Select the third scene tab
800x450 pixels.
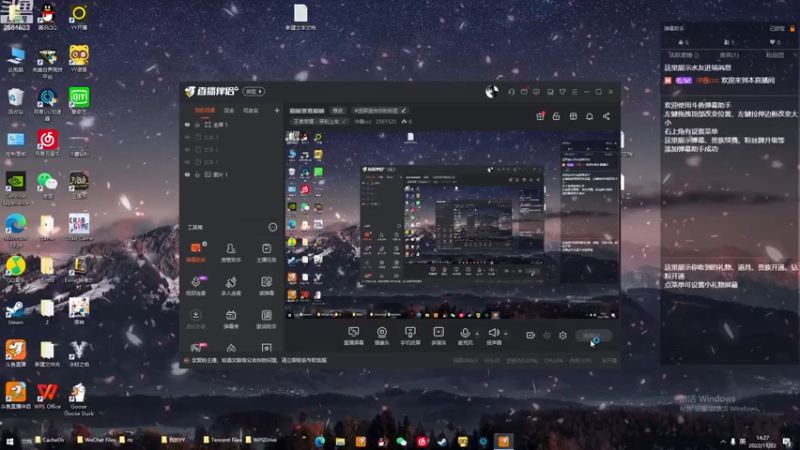point(251,110)
